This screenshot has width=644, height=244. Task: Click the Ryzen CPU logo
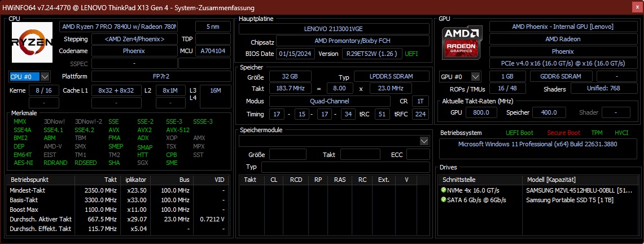[32, 42]
